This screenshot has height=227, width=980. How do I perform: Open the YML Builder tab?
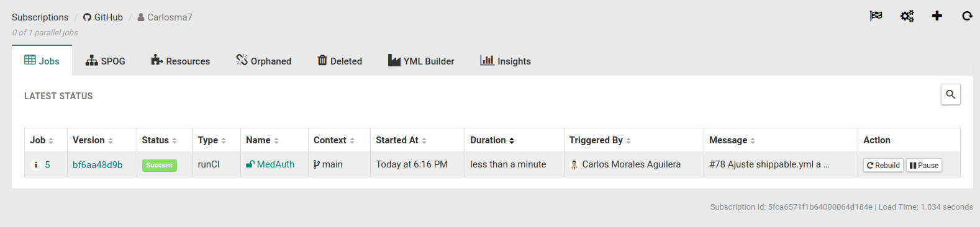421,61
